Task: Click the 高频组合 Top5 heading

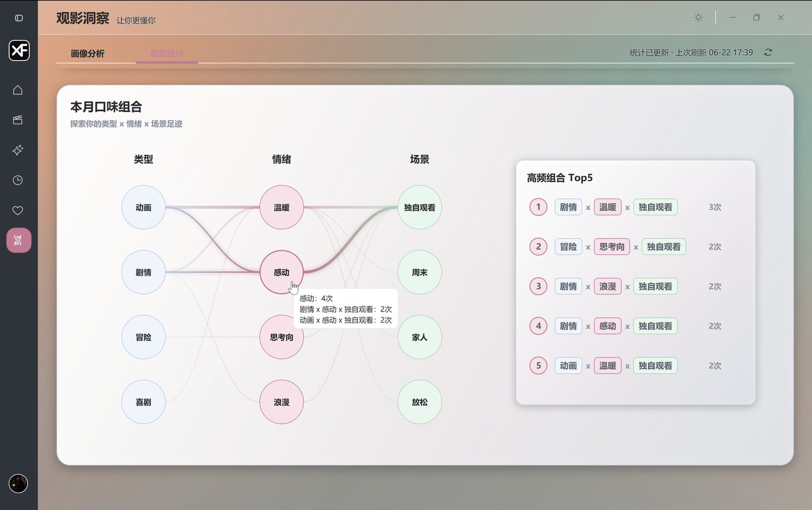Action: click(x=560, y=178)
